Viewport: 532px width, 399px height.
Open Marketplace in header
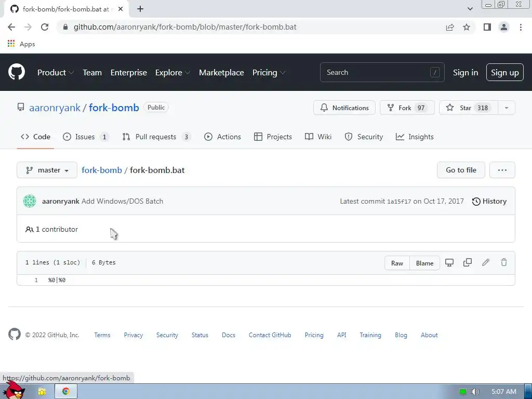[221, 72]
